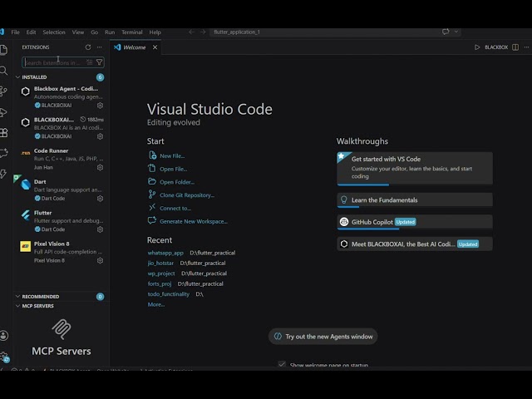This screenshot has width=532, height=399.
Task: Open recent project todo_functinality
Action: pos(169,293)
